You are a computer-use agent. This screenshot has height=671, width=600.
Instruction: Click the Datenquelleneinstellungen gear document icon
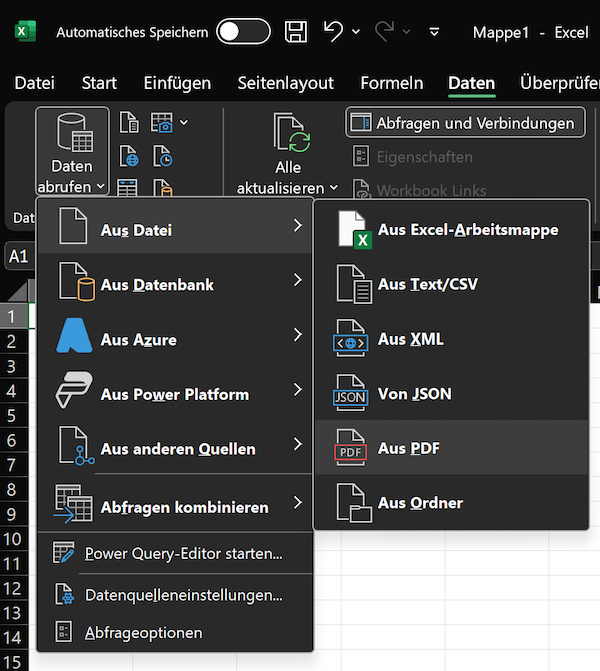click(x=64, y=594)
